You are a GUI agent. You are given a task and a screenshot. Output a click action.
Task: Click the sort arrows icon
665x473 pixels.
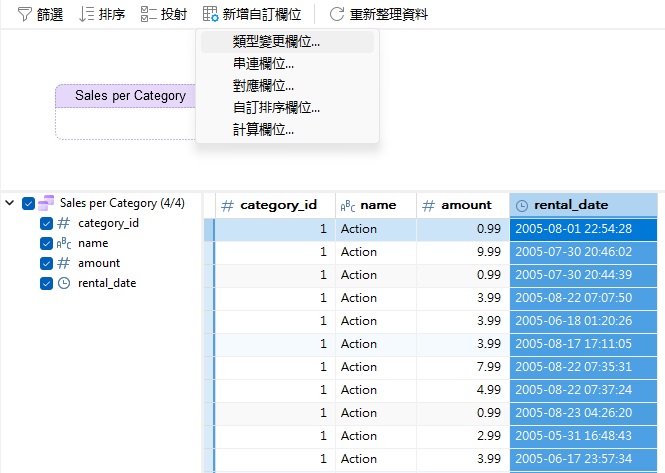[86, 14]
